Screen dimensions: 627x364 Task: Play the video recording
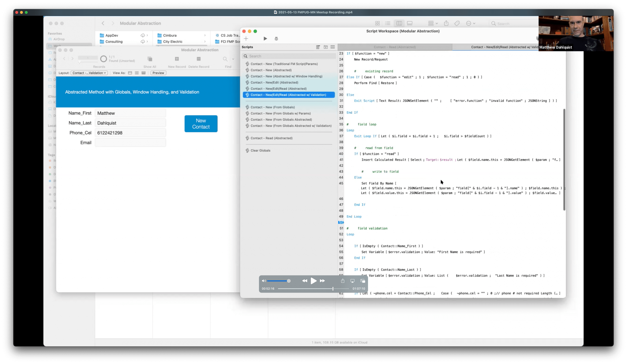click(313, 281)
